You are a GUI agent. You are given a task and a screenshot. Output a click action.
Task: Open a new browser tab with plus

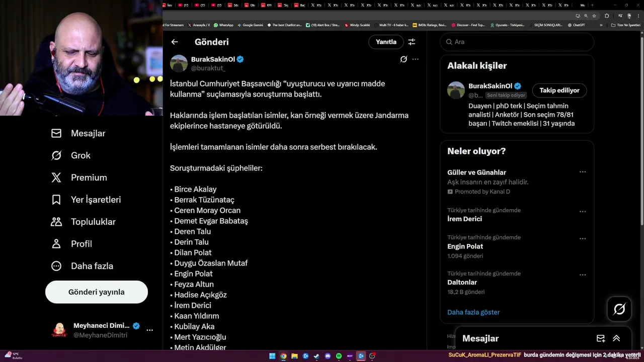[593, 5]
